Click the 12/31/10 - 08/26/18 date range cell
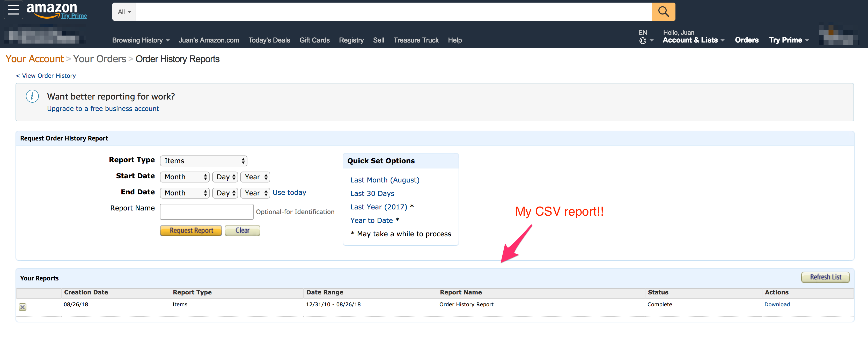Image resolution: width=868 pixels, height=339 pixels. 333,305
